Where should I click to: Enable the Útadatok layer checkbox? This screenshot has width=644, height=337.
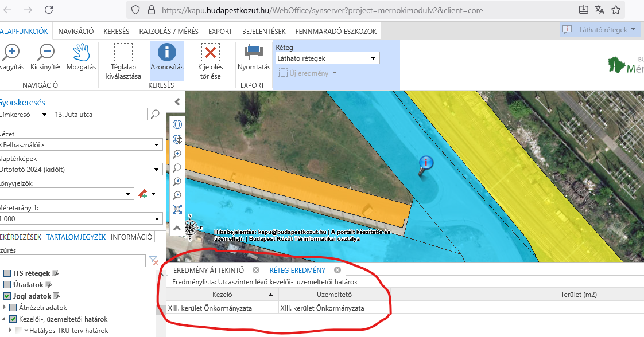pyautogui.click(x=7, y=285)
